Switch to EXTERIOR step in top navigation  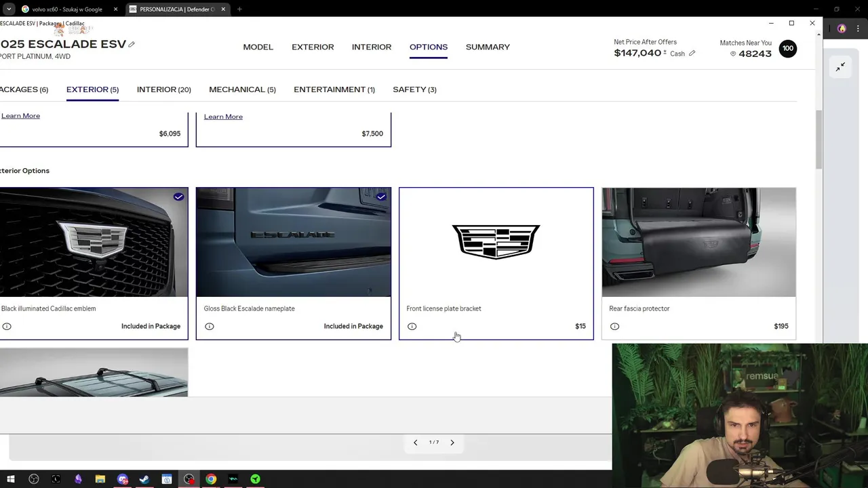point(313,47)
